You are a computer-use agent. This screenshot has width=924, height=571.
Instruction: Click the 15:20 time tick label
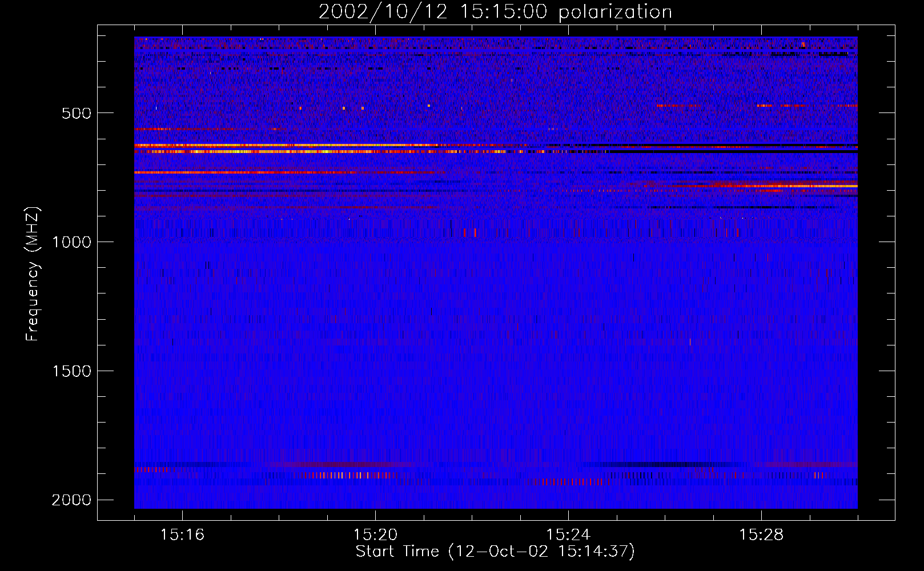point(376,535)
